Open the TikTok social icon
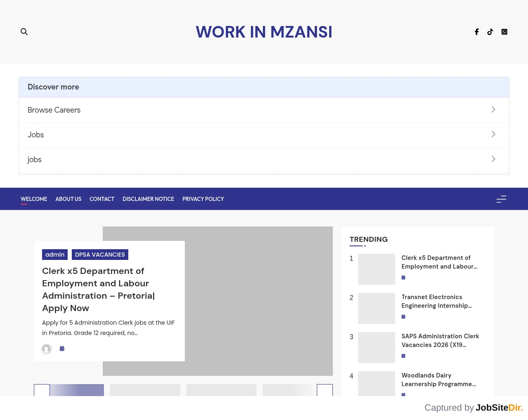This screenshot has width=528, height=420. click(490, 32)
